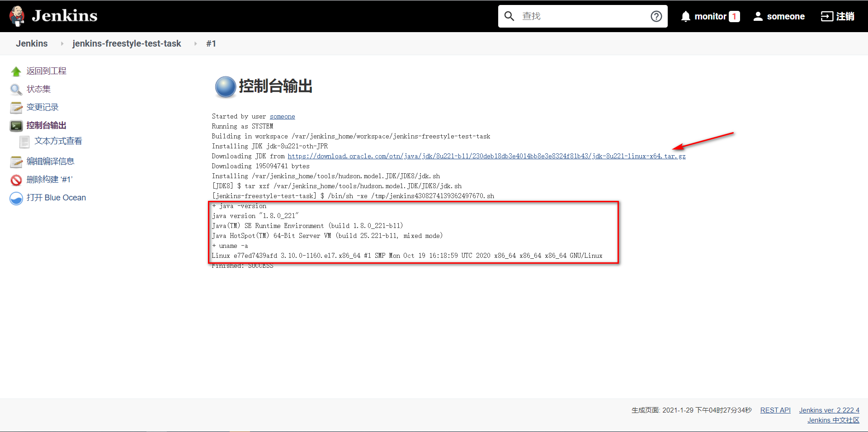Open 编辑编译信息 sidebar link
The height and width of the screenshot is (432, 868).
coord(50,161)
